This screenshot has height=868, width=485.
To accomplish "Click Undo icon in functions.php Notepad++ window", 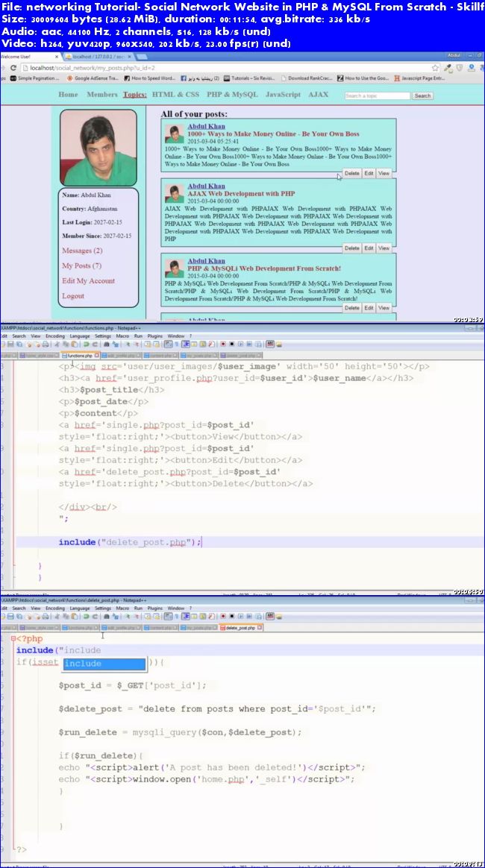I will point(85,344).
